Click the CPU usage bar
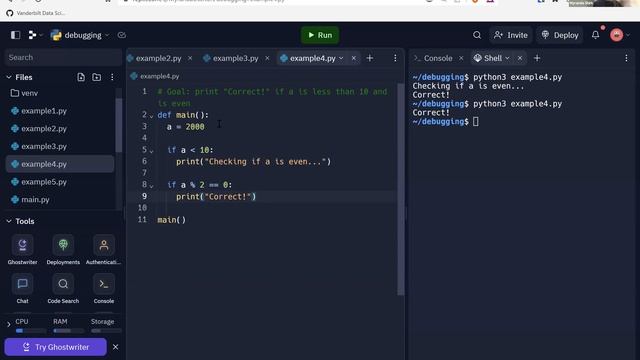640x360 pixels. point(30,331)
